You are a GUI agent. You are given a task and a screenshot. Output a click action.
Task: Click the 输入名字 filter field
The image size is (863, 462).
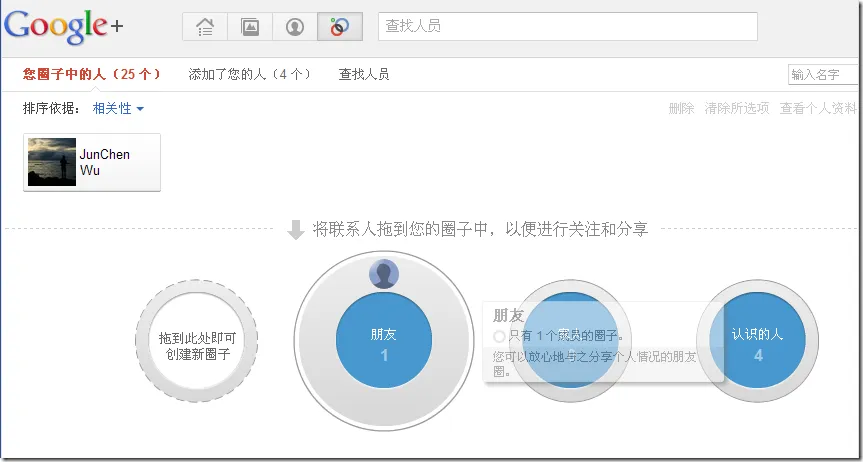pyautogui.click(x=824, y=75)
